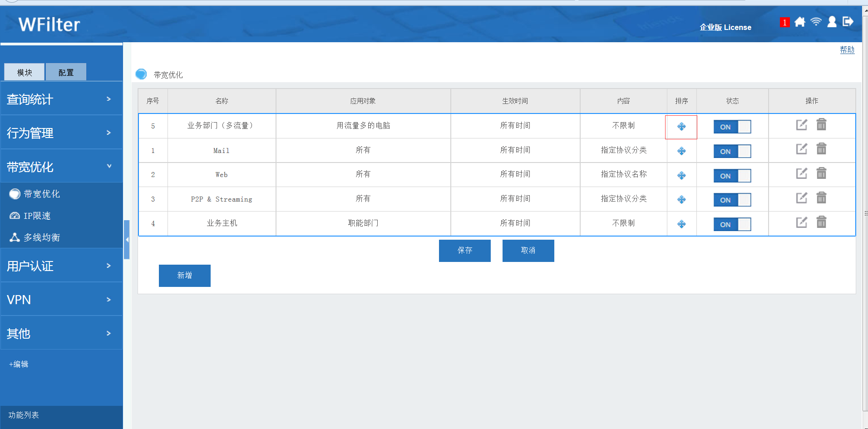Collapse sidebar using the panel divider handle
Viewport: 868px width, 429px height.
[x=127, y=239]
